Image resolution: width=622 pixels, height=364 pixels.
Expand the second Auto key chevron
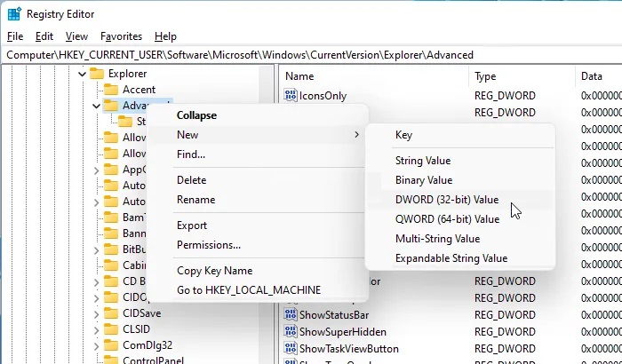[x=96, y=202]
